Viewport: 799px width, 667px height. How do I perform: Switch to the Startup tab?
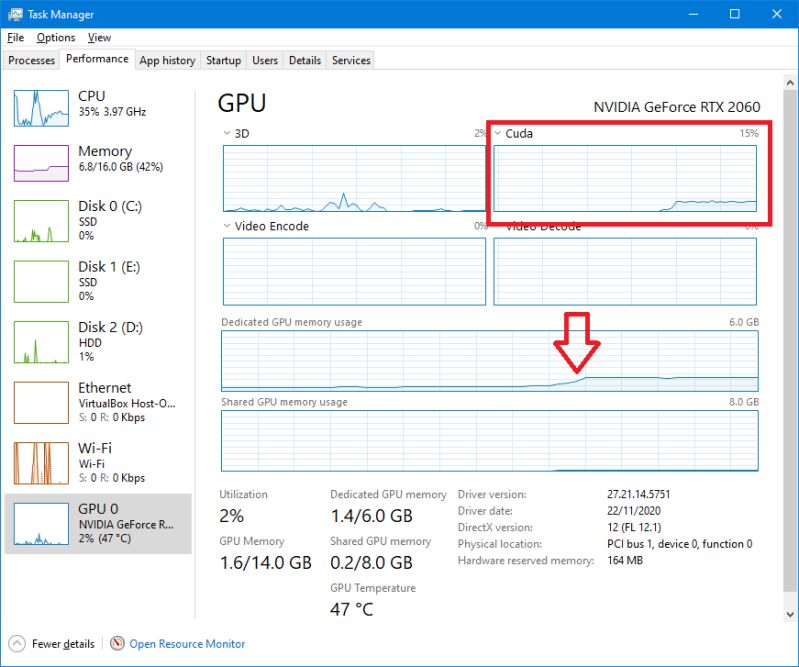pos(223,60)
